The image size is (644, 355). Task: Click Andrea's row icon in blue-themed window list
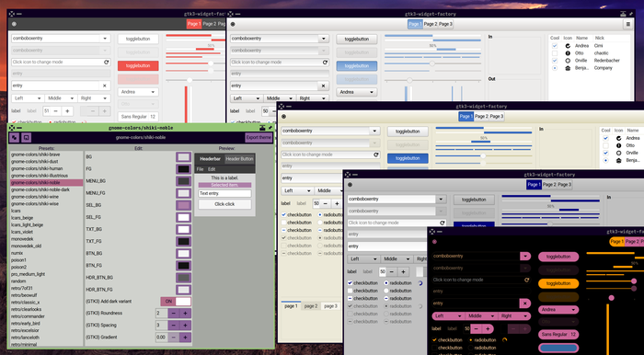pyautogui.click(x=568, y=46)
